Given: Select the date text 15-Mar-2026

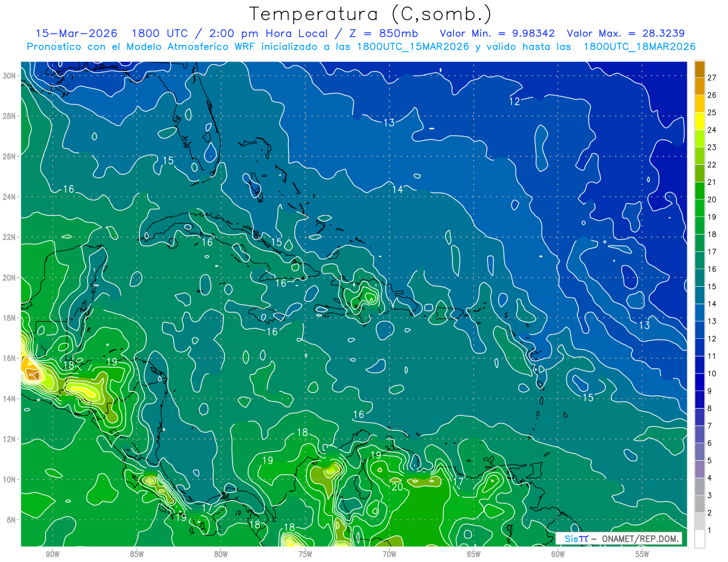Looking at the screenshot, I should pos(76,33).
